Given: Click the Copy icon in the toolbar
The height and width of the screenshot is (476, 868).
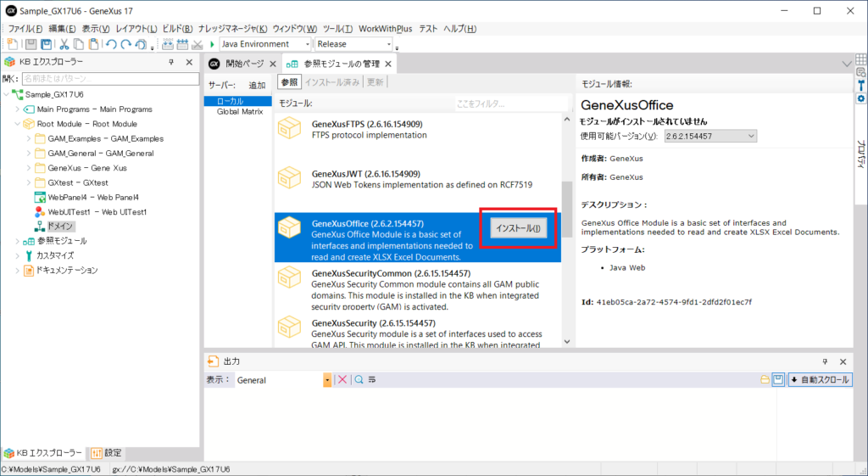Looking at the screenshot, I should [79, 44].
